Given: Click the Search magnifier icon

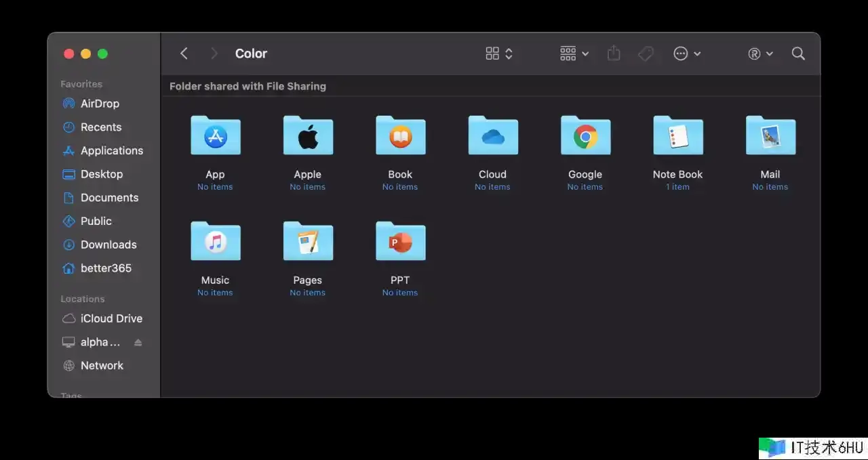Looking at the screenshot, I should pyautogui.click(x=798, y=54).
